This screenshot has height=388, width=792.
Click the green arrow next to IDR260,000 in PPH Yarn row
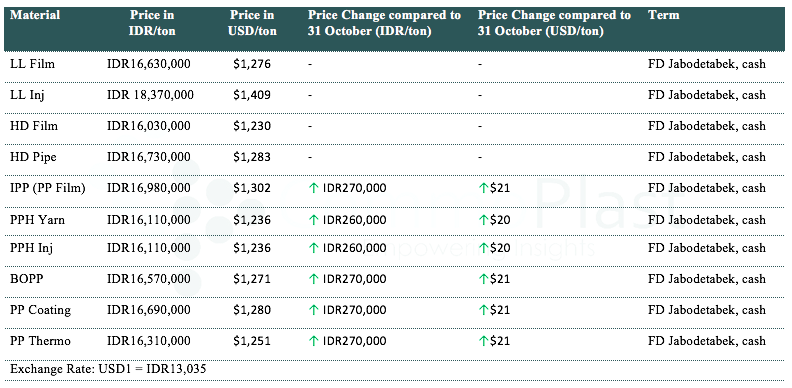314,220
